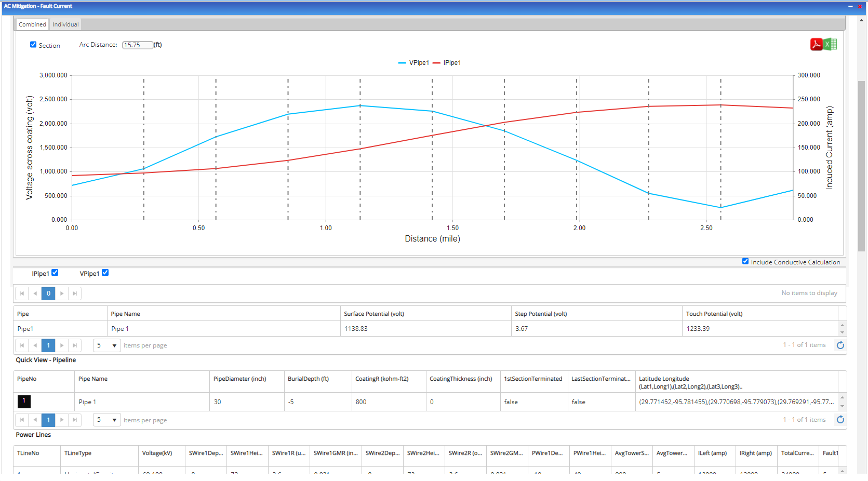Screen dimensions: 868x481
Task: Select page 0 button under the chart
Action: click(x=48, y=293)
